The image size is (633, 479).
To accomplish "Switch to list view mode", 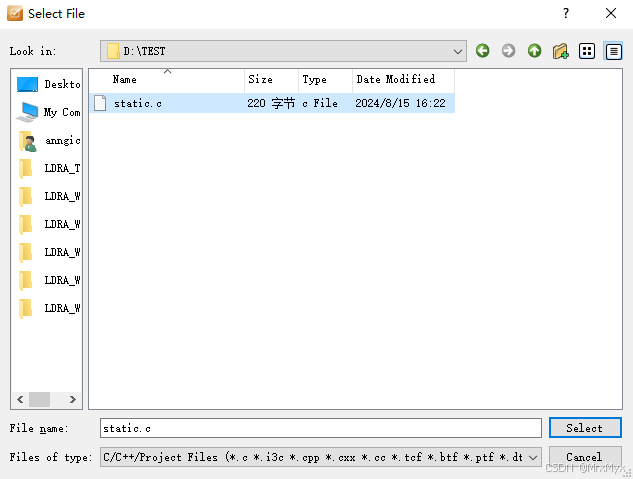I will [588, 51].
